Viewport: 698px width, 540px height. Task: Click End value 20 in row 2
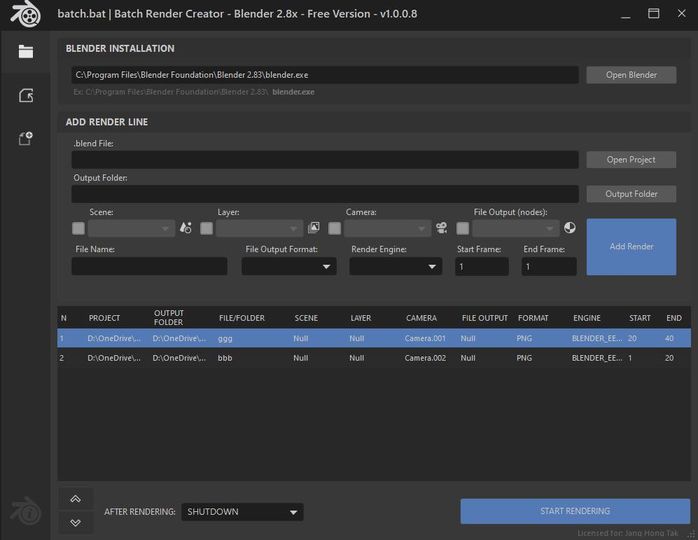669,358
